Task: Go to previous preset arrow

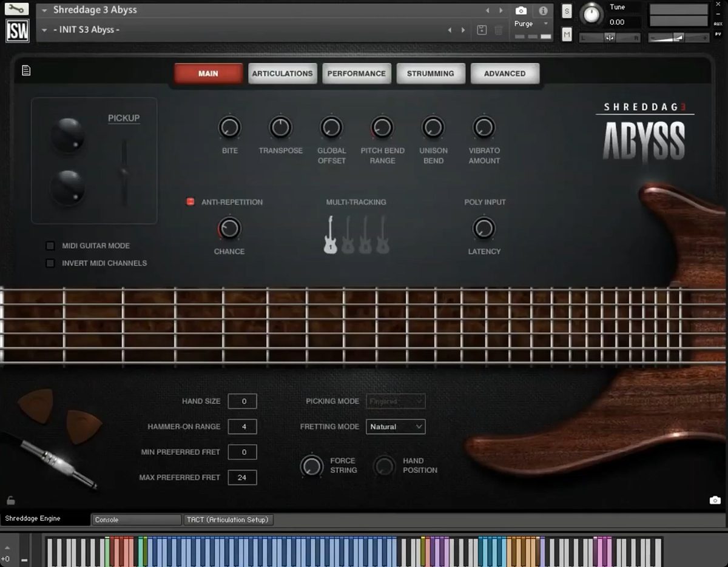Action: pyautogui.click(x=450, y=30)
